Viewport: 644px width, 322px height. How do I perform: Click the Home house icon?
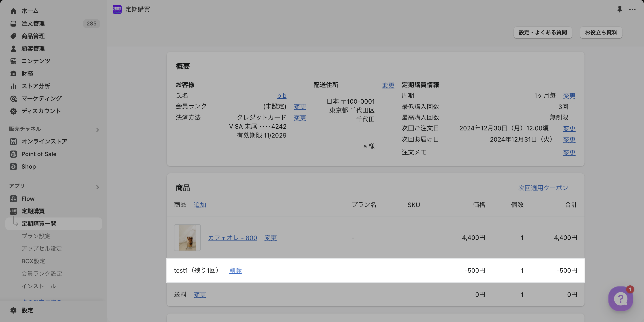(x=13, y=11)
